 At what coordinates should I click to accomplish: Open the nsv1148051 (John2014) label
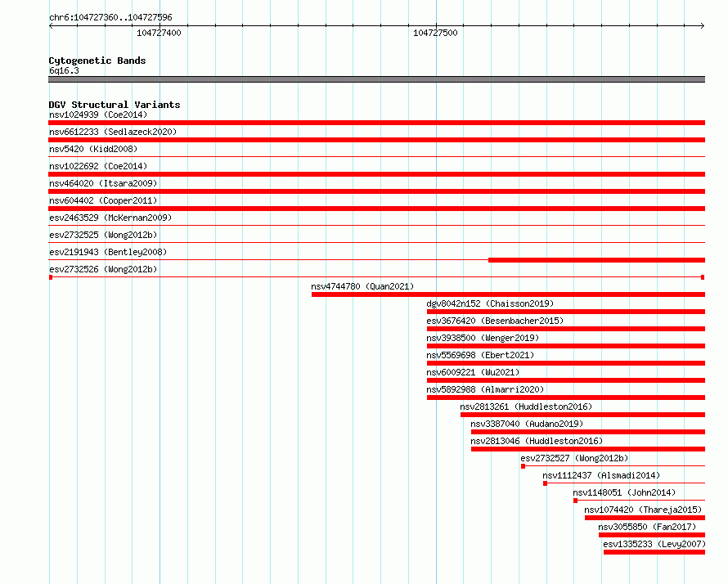pos(624,492)
